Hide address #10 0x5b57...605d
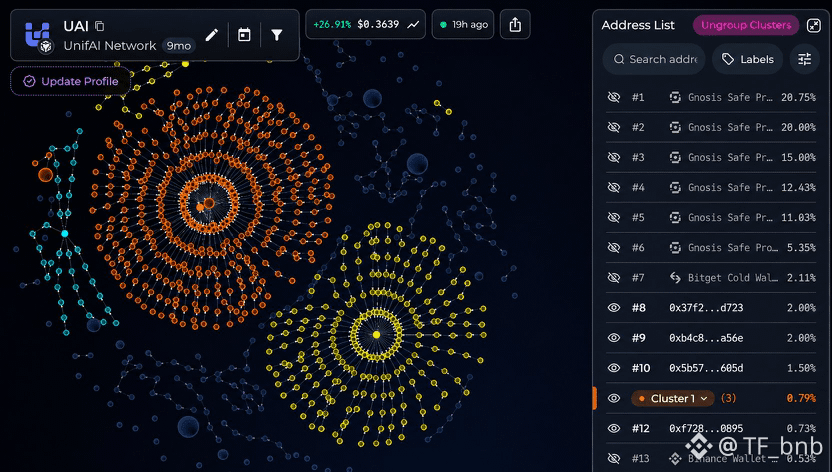The width and height of the screenshot is (832, 472). pyautogui.click(x=614, y=368)
